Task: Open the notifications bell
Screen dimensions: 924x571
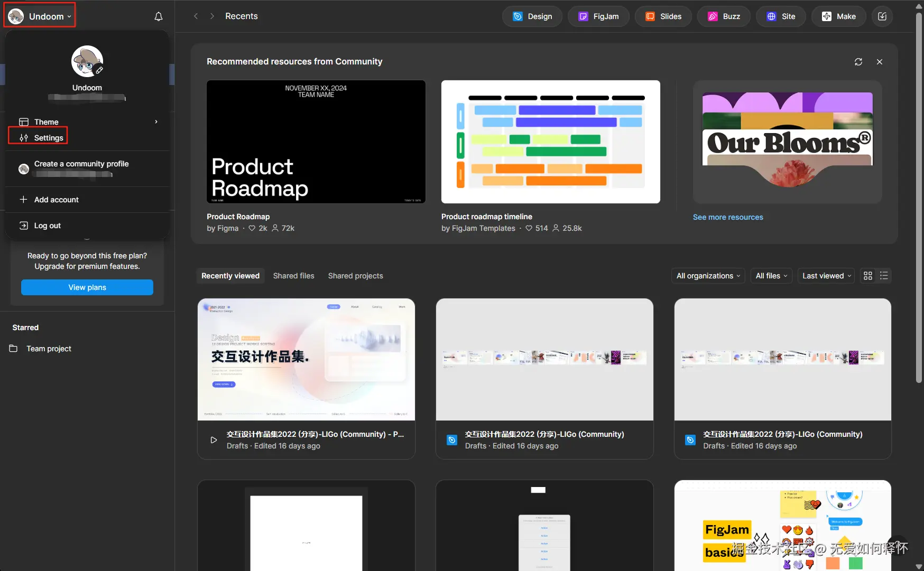Action: pos(158,16)
